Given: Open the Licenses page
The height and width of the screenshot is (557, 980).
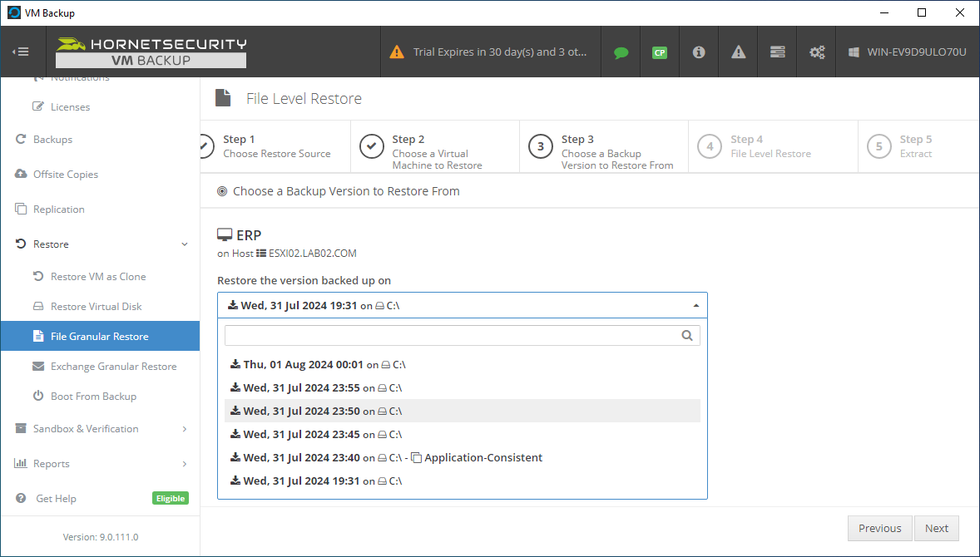Looking at the screenshot, I should point(70,106).
